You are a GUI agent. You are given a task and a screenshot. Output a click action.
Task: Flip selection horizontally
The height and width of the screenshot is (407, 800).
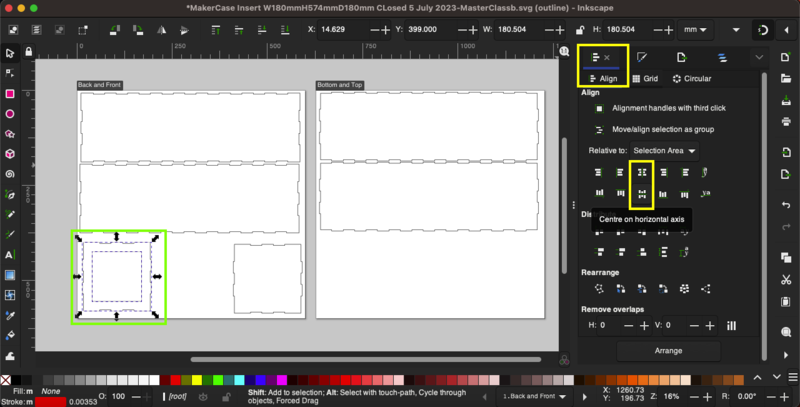[161, 30]
